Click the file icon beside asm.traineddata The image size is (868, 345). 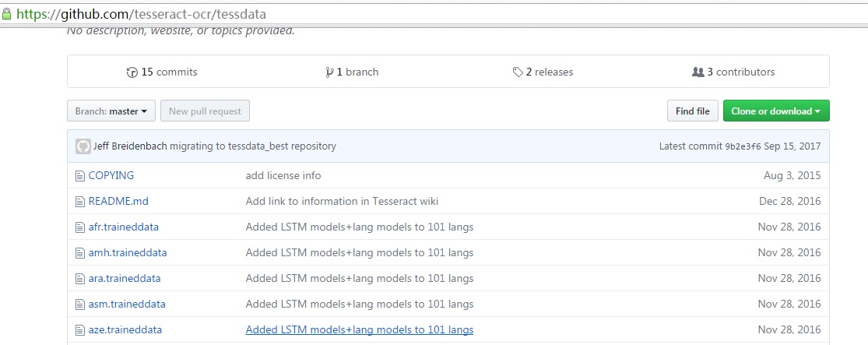80,304
